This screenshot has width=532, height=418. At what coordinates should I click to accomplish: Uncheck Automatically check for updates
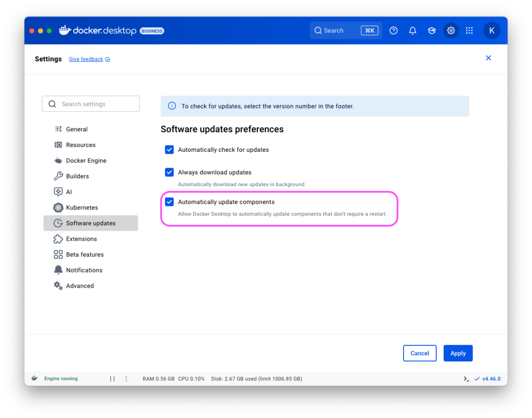click(x=169, y=150)
